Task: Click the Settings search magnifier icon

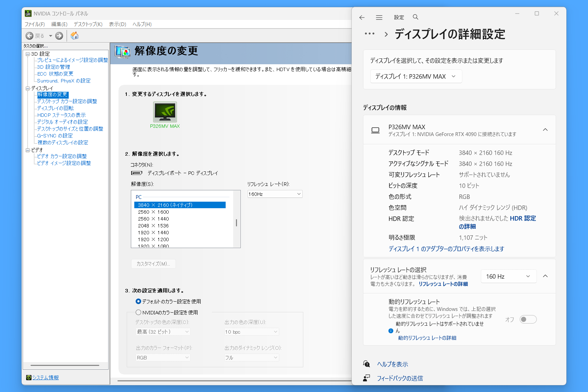Action: tap(415, 17)
